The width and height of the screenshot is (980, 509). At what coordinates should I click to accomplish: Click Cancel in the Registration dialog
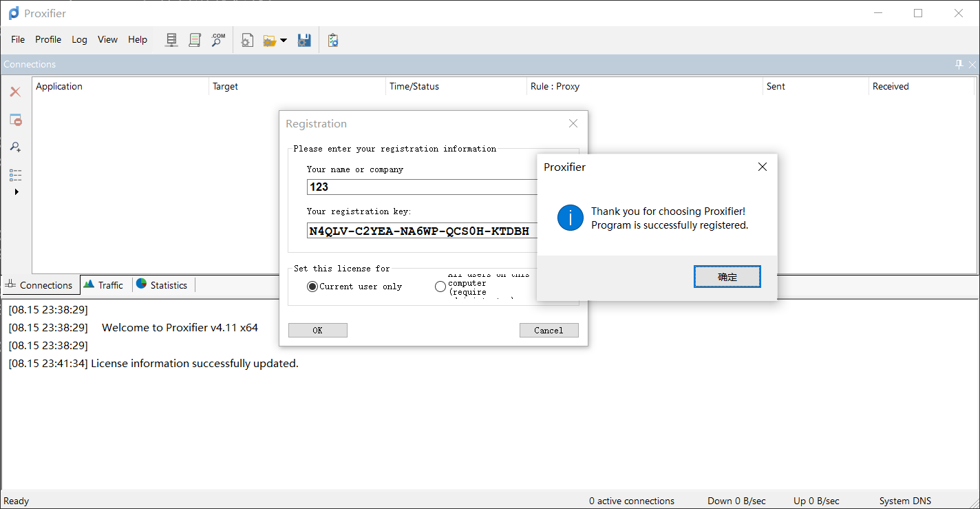[x=549, y=330]
